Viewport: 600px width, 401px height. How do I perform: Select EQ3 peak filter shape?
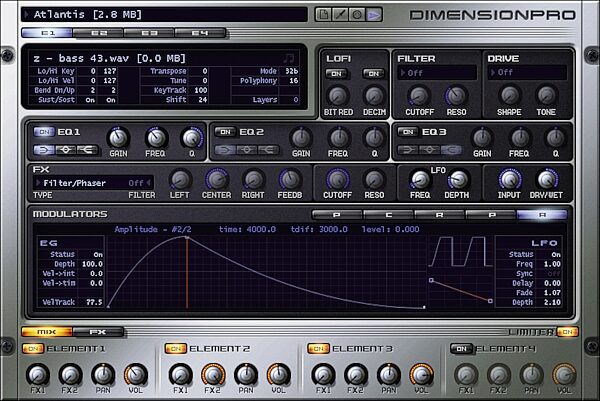(x=429, y=150)
